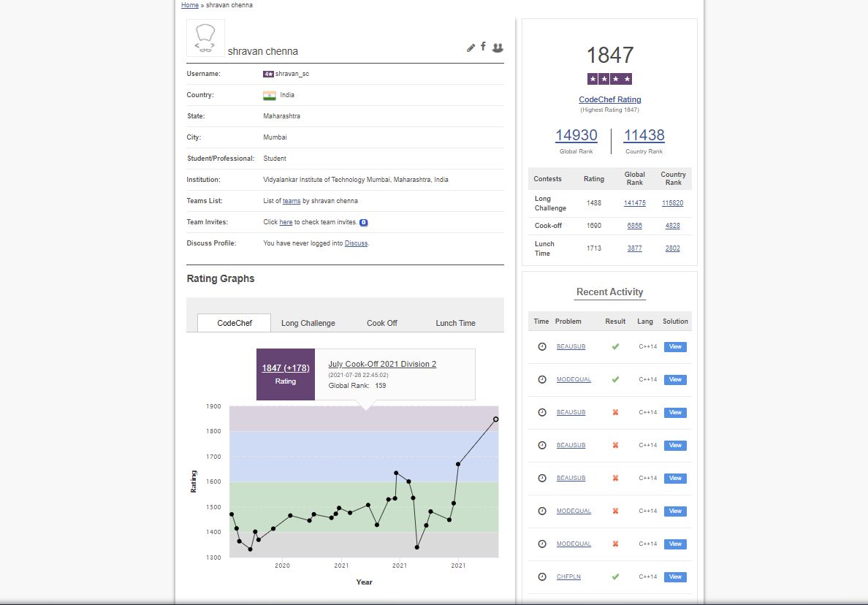Click the Vidyalankar Institute of Technology institution text

pos(355,180)
